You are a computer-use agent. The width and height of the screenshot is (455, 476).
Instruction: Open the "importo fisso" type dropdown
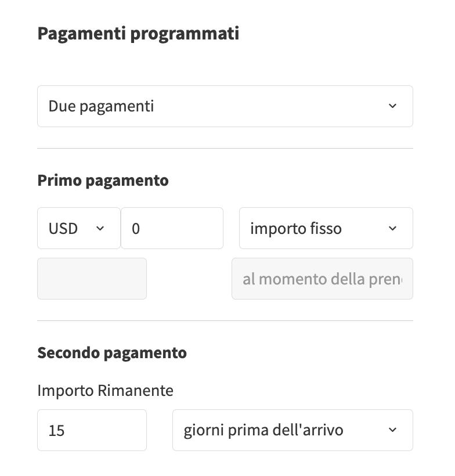click(326, 228)
